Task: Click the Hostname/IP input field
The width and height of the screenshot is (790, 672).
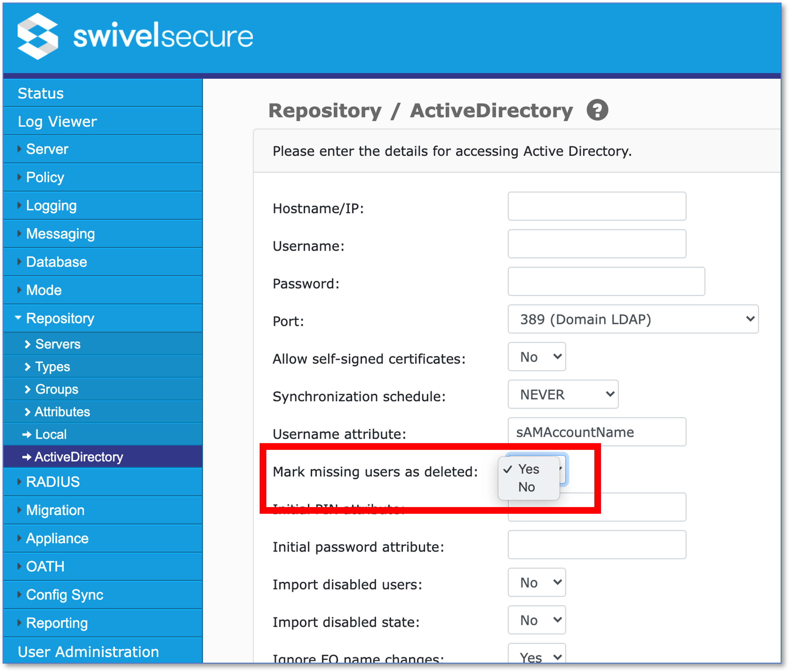Action: click(597, 206)
